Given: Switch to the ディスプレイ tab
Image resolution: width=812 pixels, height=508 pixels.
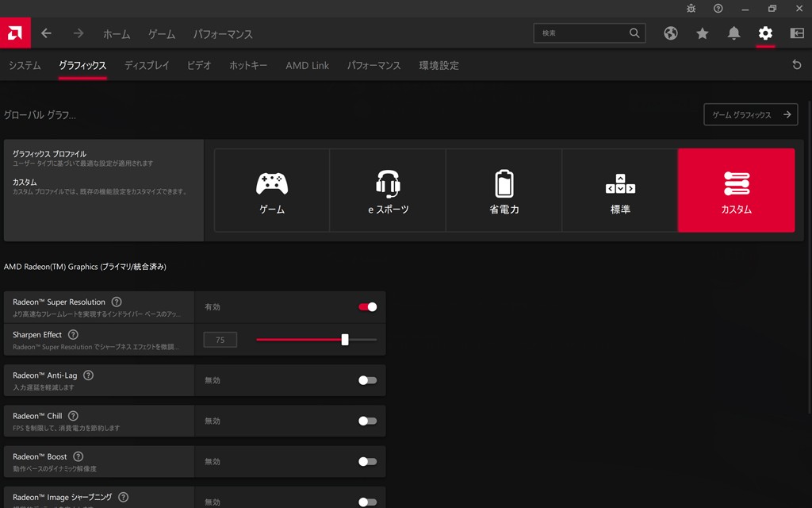Looking at the screenshot, I should (147, 66).
